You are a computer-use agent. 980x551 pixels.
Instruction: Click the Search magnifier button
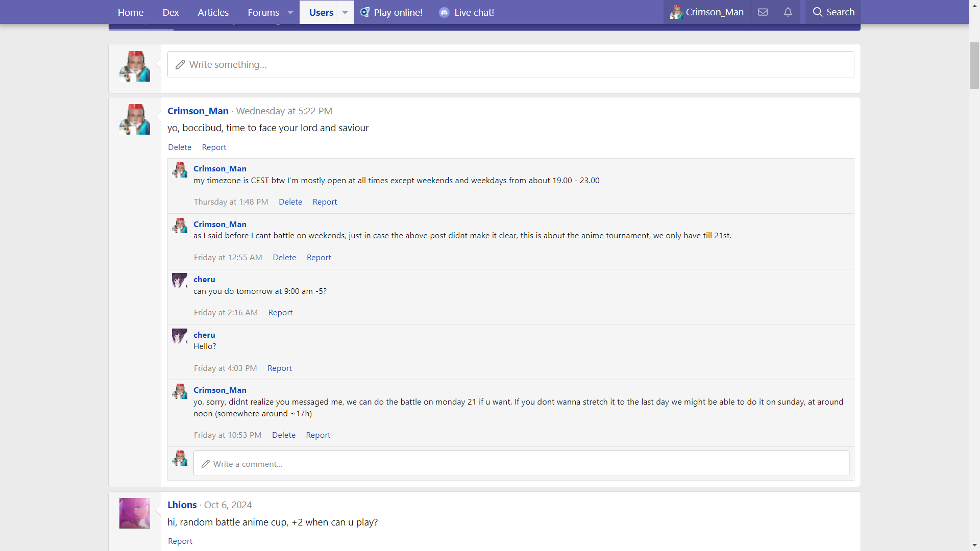point(833,12)
